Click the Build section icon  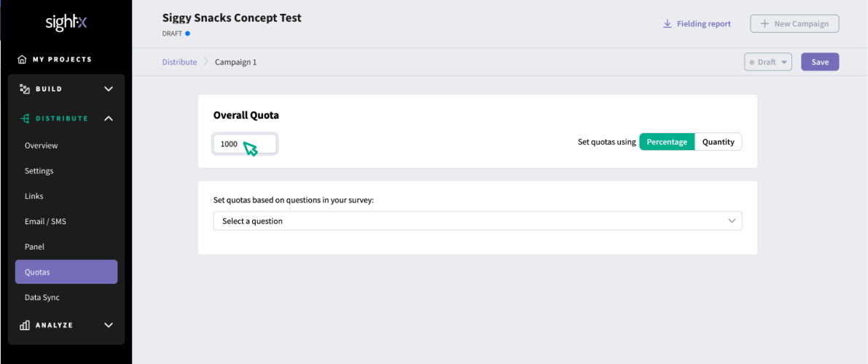coord(24,89)
